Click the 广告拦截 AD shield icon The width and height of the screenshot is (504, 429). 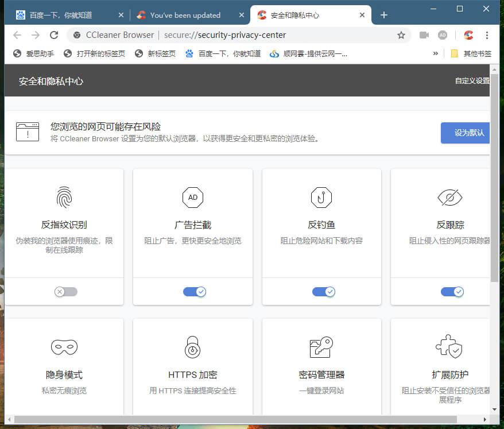coord(192,198)
